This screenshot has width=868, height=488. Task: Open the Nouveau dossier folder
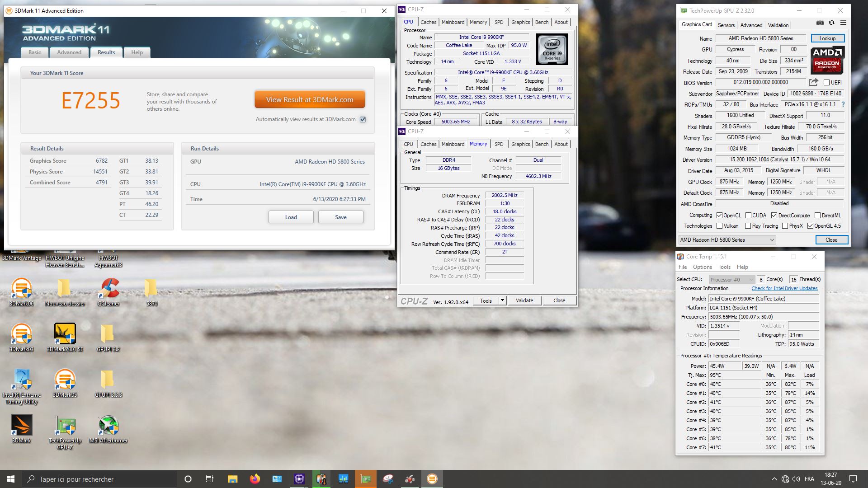tap(65, 292)
